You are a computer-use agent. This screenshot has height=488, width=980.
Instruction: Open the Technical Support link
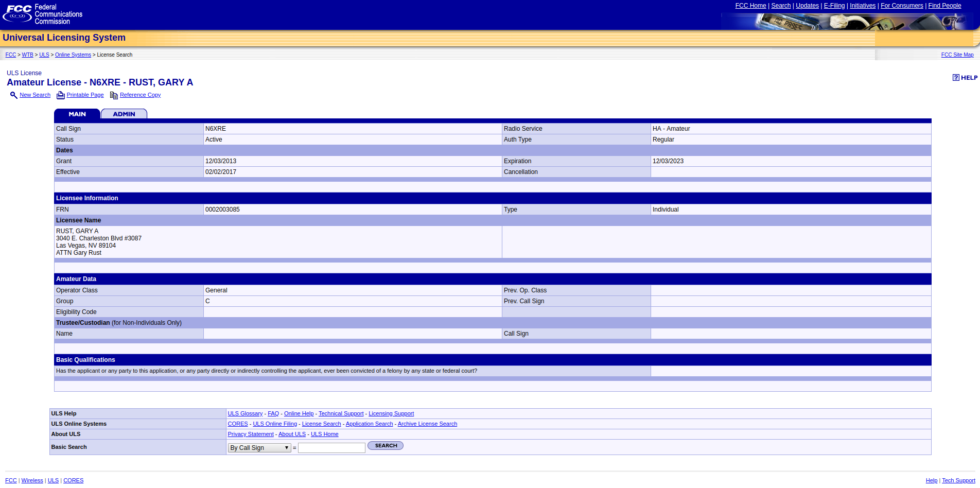click(341, 414)
